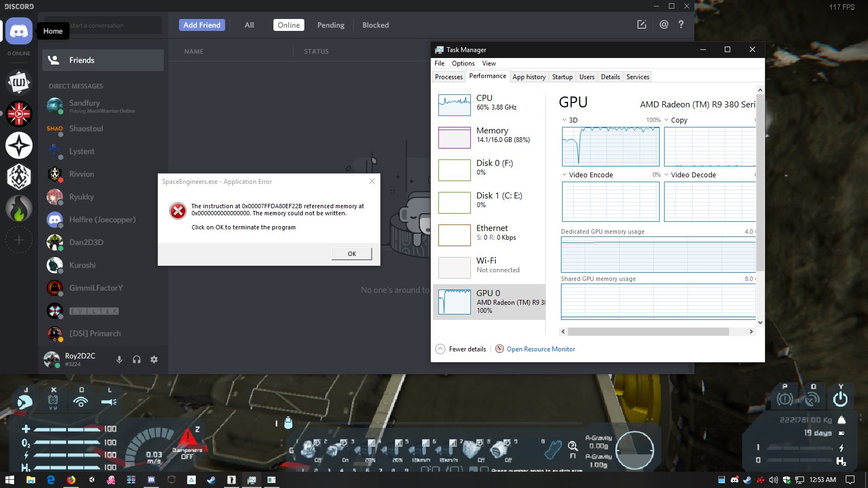
Task: Click the Steam icon in taskbar
Action: [x=211, y=480]
